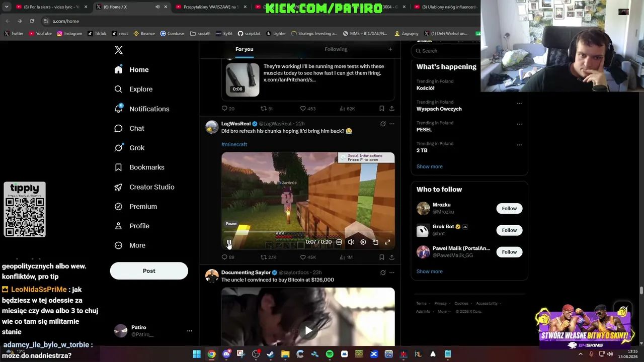Screen dimensions: 644x362
Task: Open the Binance bookmark
Action: [x=144, y=34]
